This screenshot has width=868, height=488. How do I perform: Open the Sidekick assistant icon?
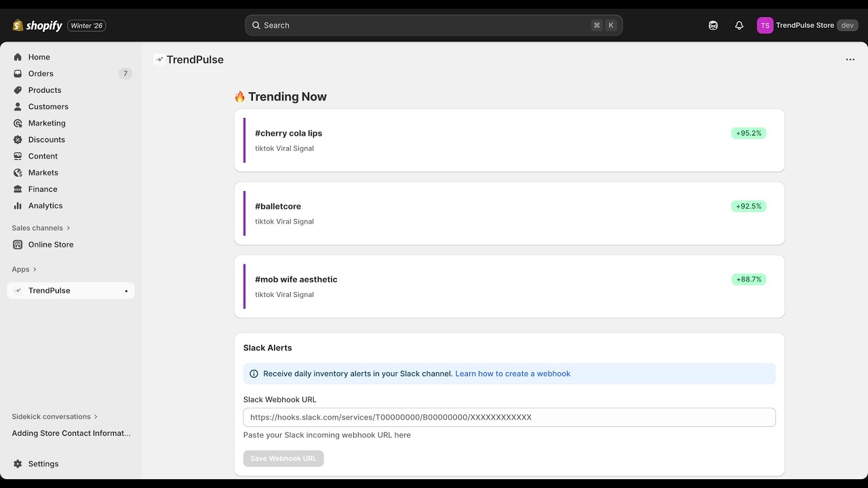[713, 25]
